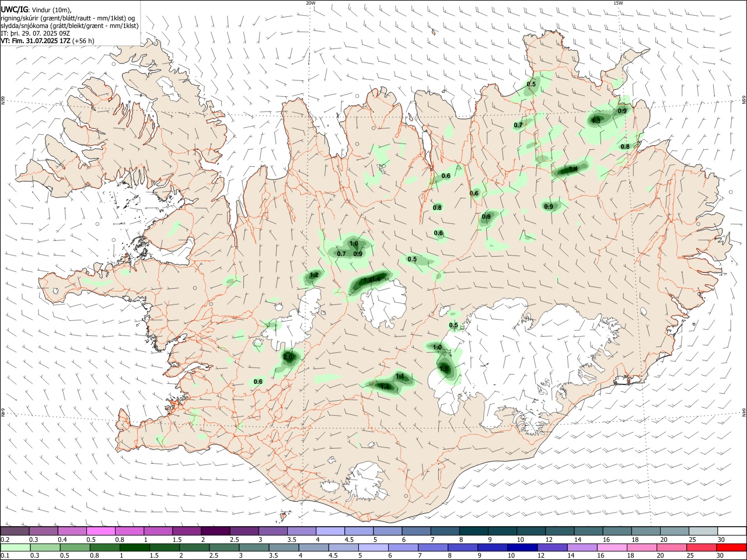Viewport: 747px width, 560px height.
Task: Click the '4.5' label under the upper scale
Action: point(350,540)
